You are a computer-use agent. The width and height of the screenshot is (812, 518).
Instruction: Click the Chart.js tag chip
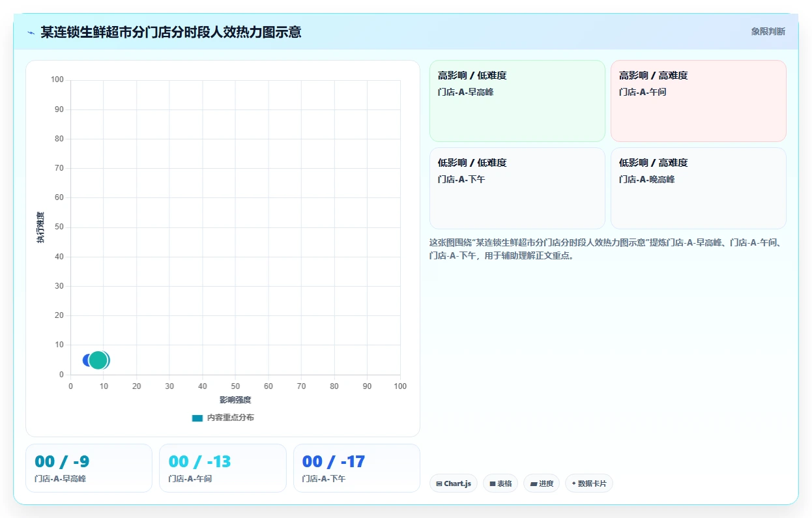pyautogui.click(x=454, y=483)
